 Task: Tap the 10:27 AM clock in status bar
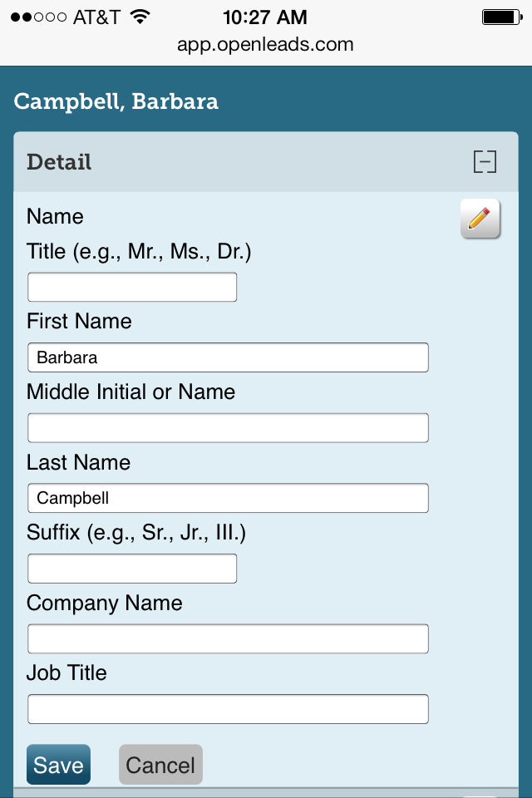265,17
